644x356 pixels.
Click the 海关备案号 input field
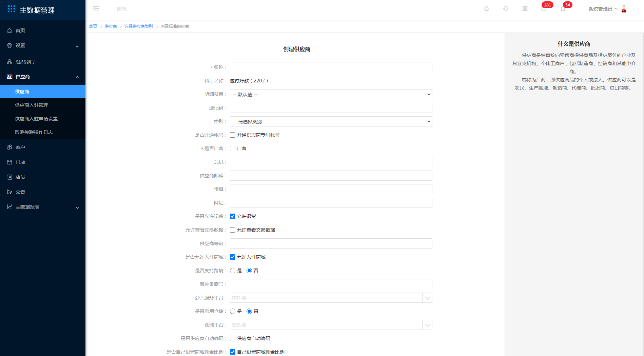coord(331,284)
